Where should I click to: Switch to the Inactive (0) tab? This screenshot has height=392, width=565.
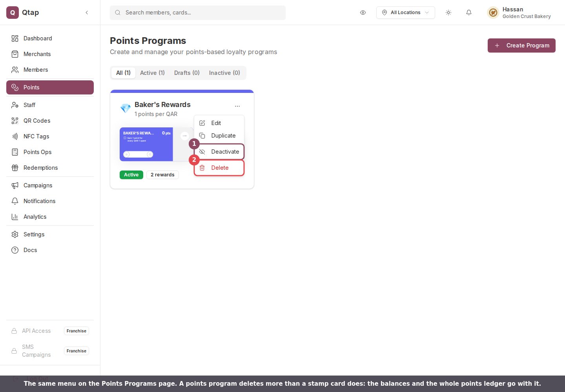[x=224, y=73]
